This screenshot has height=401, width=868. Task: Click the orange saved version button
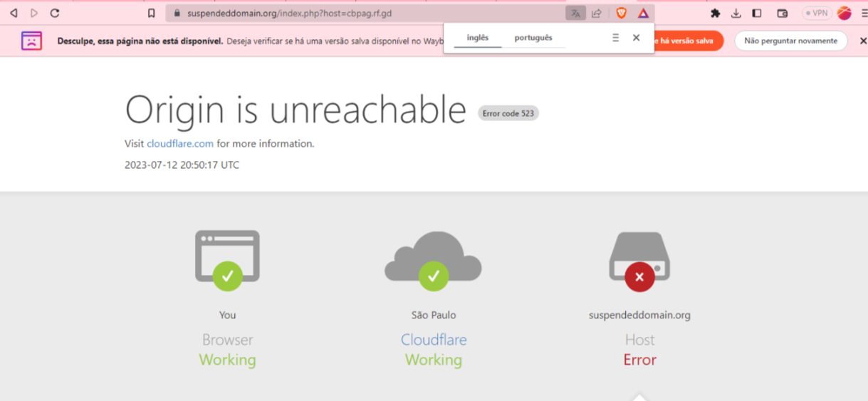pos(689,41)
